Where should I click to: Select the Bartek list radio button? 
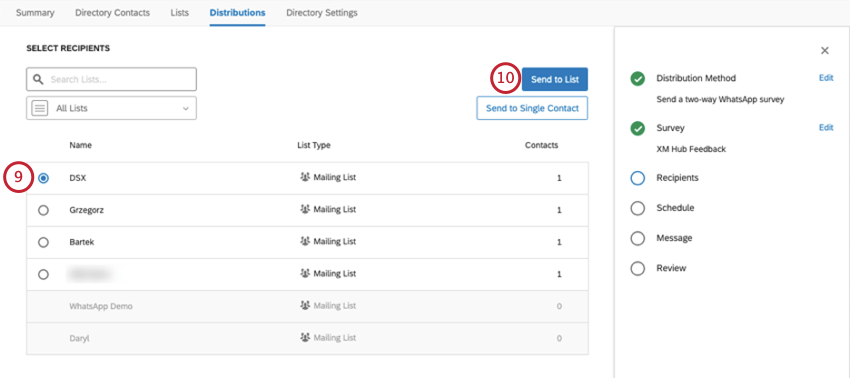43,242
